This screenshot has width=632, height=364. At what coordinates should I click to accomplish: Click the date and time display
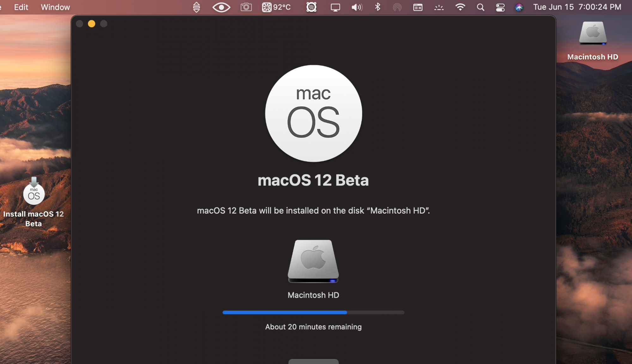click(x=577, y=7)
